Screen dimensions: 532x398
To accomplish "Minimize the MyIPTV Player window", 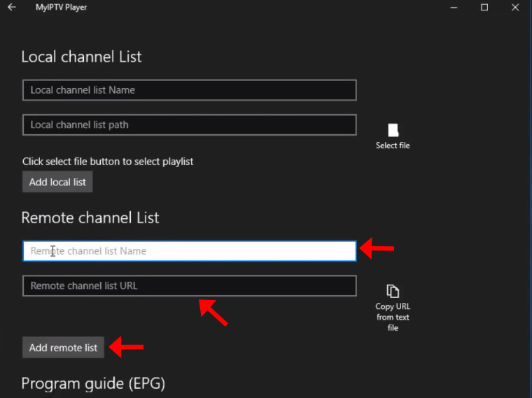I will click(x=451, y=8).
